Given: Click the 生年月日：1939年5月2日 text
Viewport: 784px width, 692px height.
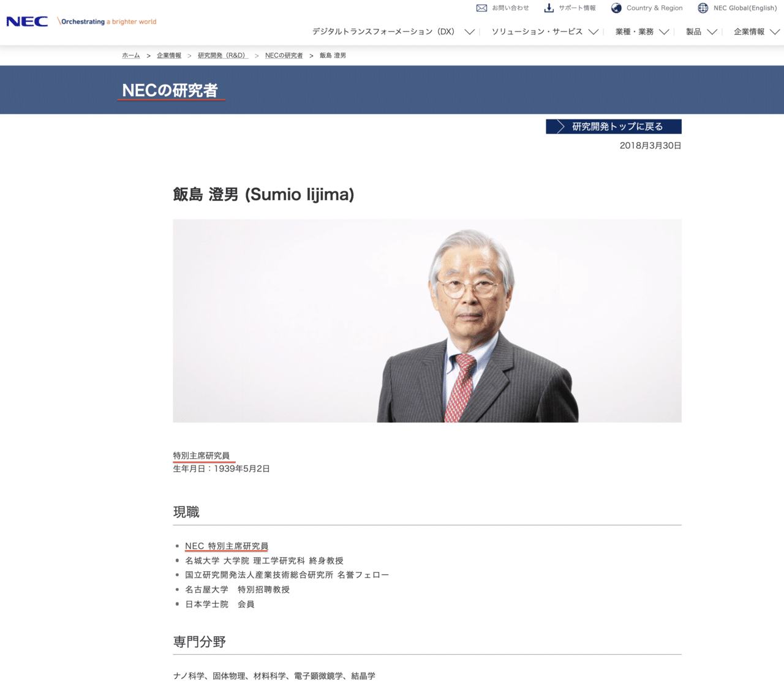Looking at the screenshot, I should pyautogui.click(x=221, y=469).
